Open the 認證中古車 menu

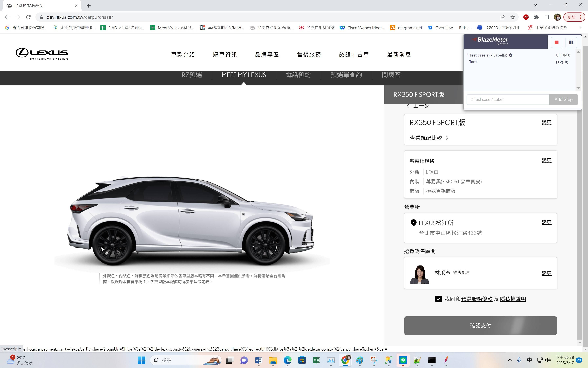(x=354, y=55)
